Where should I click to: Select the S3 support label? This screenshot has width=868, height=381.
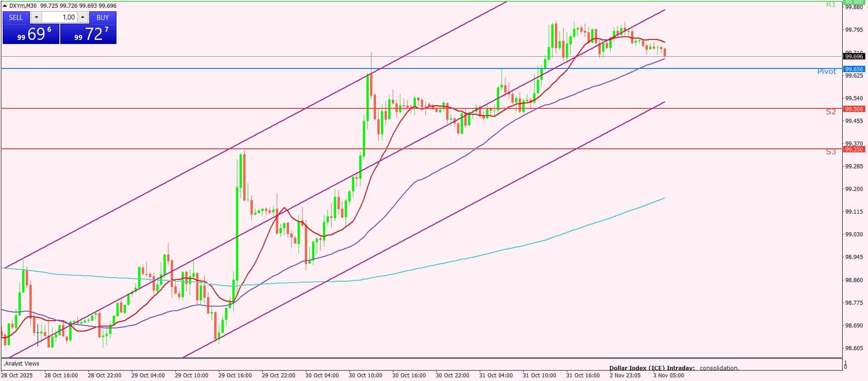(x=830, y=152)
